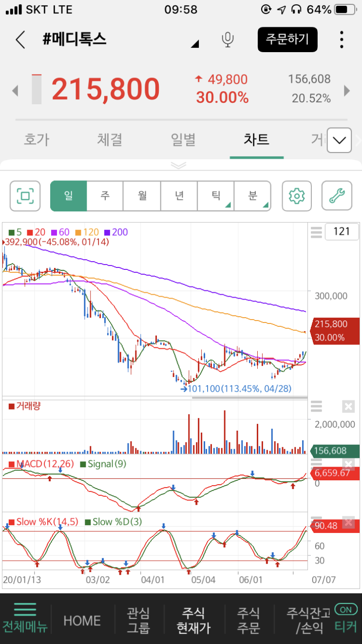Tap the location arrow in the status bar
The image size is (362, 644).
282,9
